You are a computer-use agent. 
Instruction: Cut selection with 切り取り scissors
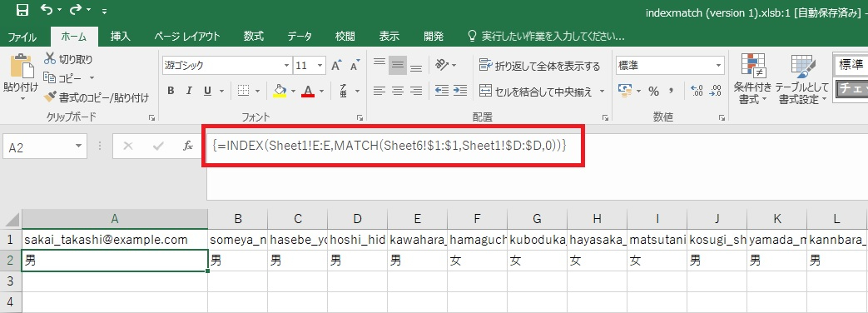point(68,59)
